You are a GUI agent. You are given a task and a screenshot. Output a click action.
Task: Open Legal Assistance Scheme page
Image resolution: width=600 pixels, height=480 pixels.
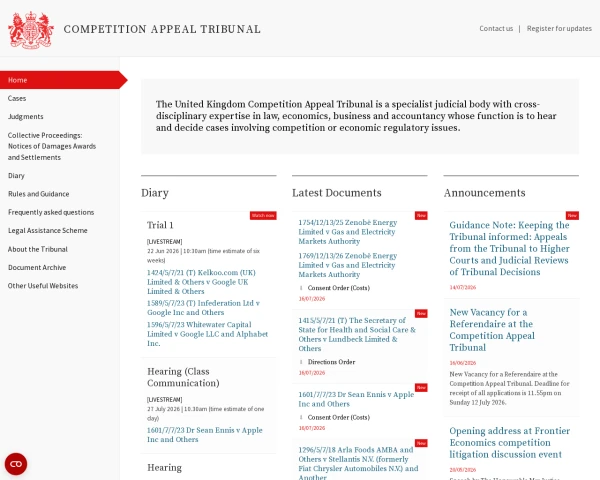pyautogui.click(x=47, y=230)
